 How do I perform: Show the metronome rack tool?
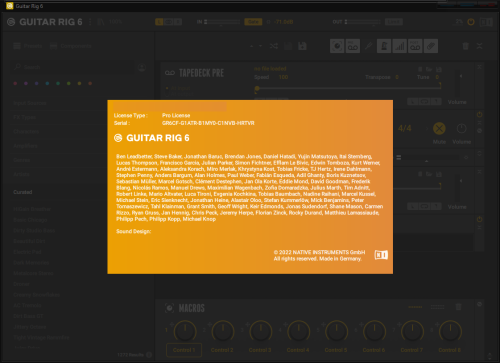coord(384,46)
